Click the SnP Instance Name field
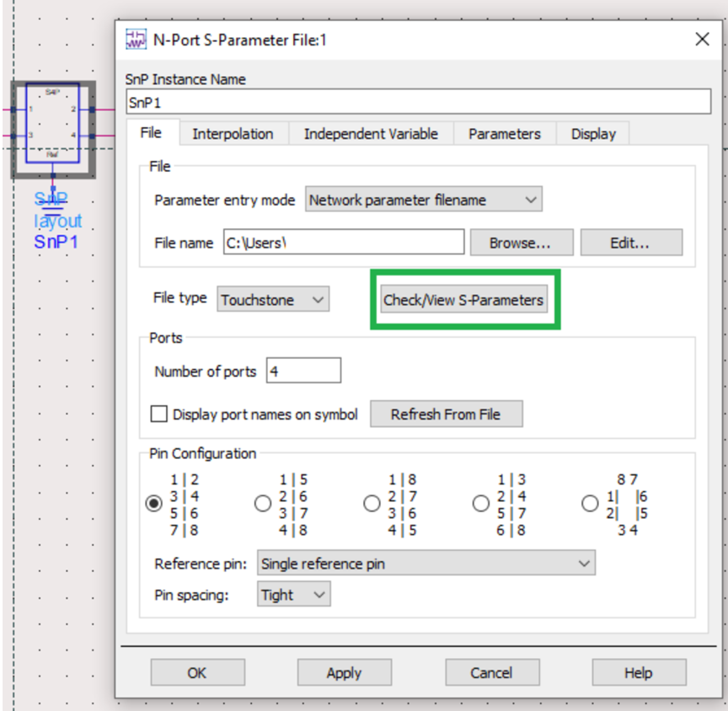 [418, 102]
